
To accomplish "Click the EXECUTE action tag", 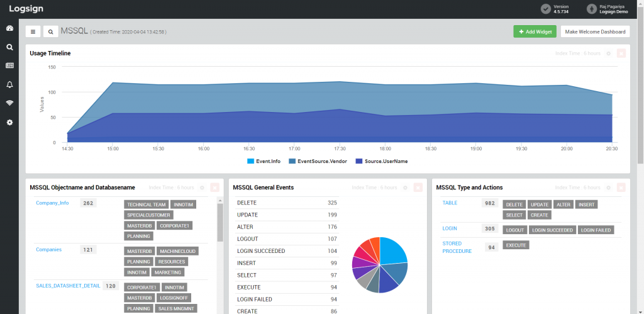I will (x=516, y=245).
